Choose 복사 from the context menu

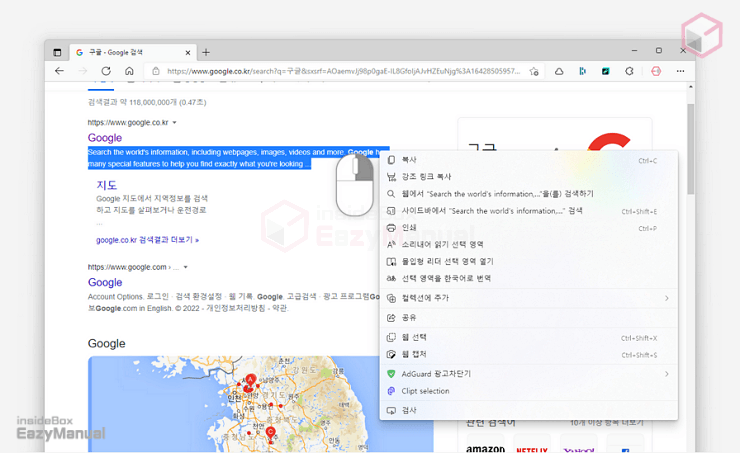529,160
